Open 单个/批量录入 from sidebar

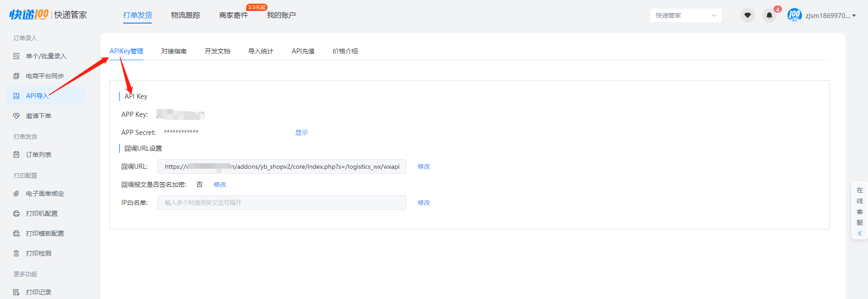46,56
